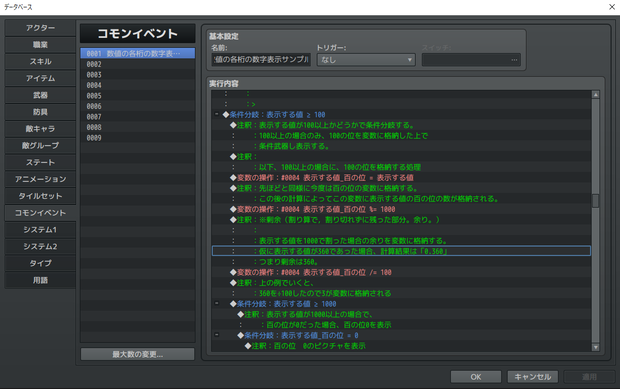Select the ※剰余 explanation comment line
This screenshot has width=620, height=389.
pos(401,219)
